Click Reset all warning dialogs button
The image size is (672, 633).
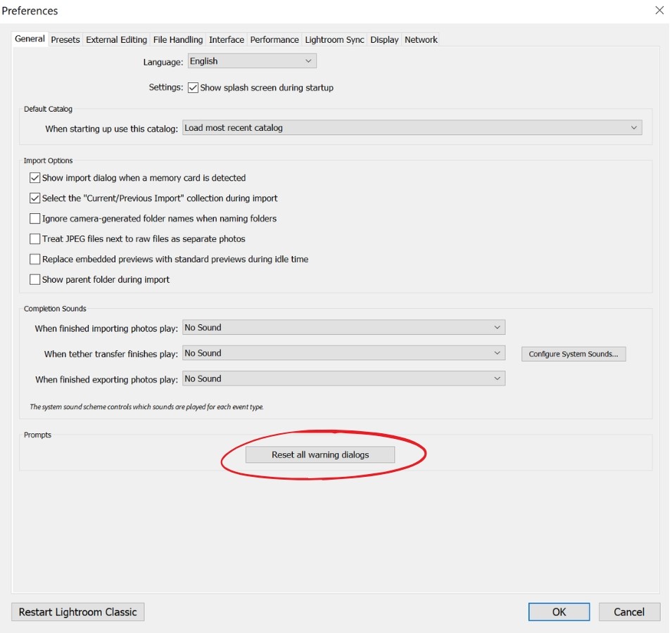pos(320,455)
